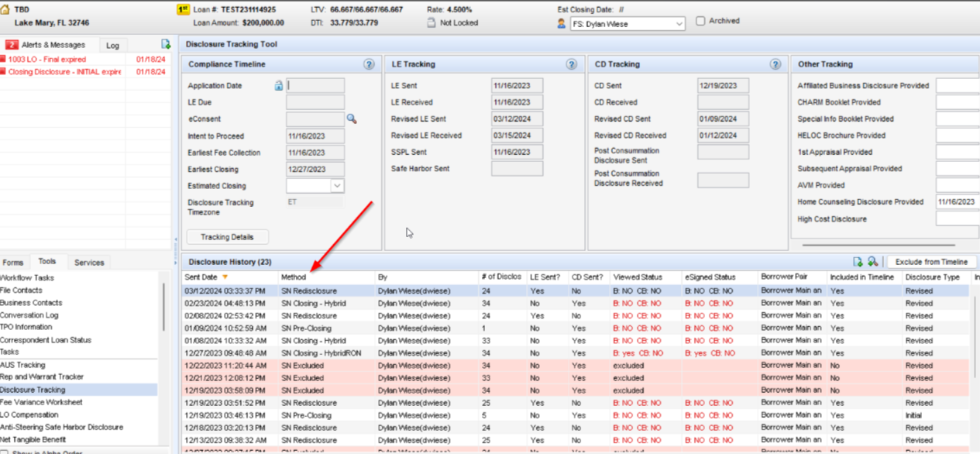This screenshot has width=980, height=454.
Task: Sort by the Sent Date column header
Action: [230, 277]
